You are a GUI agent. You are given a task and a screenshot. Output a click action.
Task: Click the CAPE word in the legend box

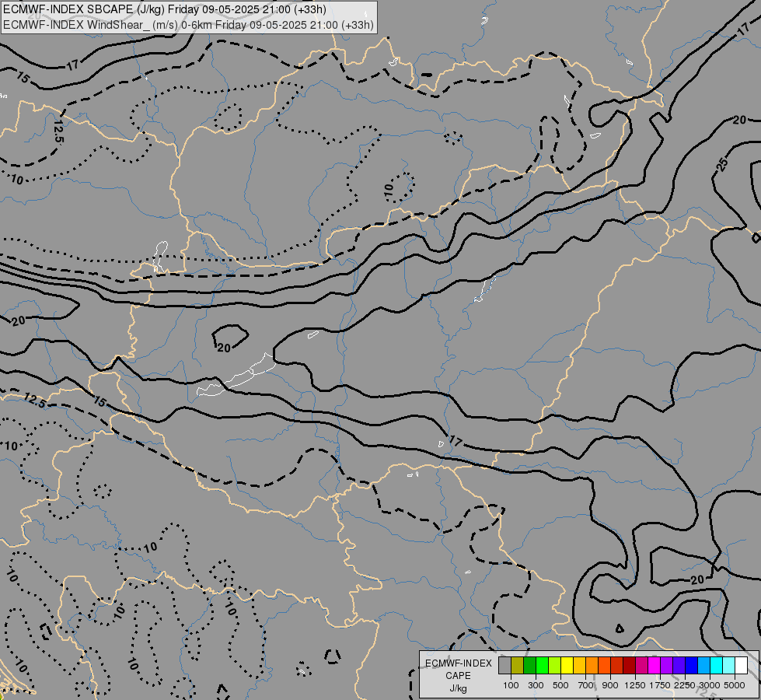pos(458,676)
